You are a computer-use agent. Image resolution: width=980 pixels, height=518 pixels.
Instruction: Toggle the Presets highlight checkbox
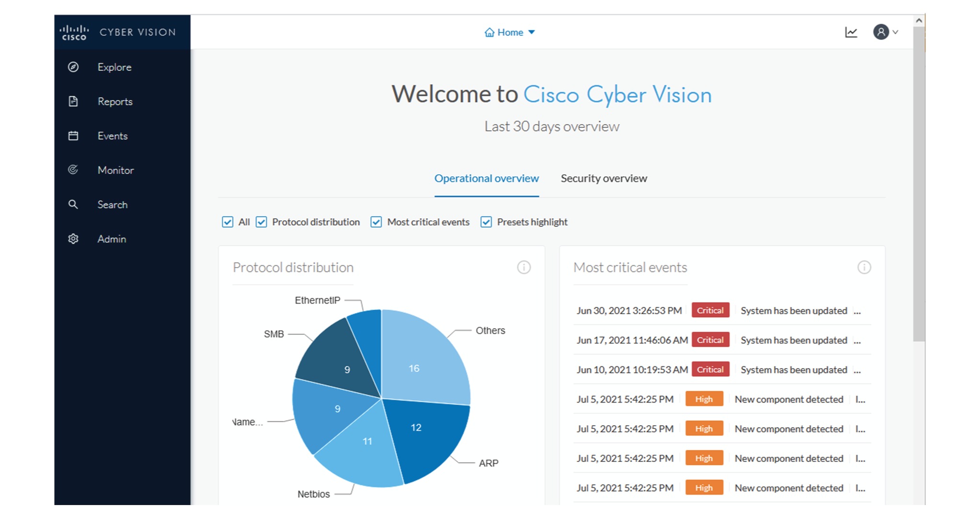pos(486,222)
